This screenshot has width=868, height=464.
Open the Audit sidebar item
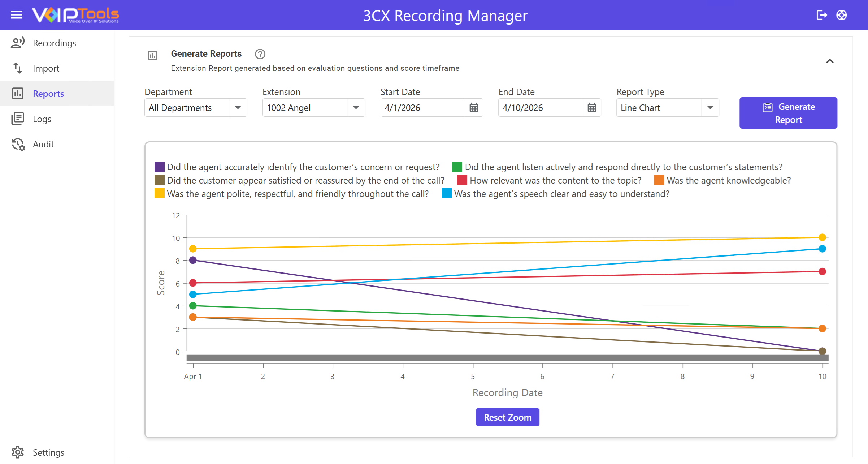[43, 144]
